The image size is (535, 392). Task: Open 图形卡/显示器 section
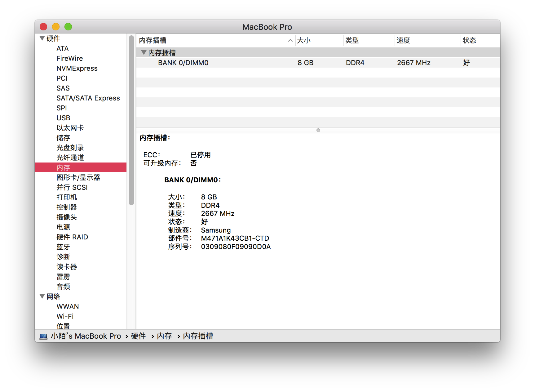[78, 177]
